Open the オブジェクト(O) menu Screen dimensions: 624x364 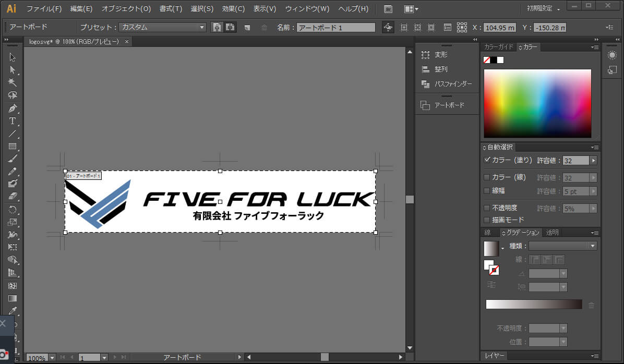click(126, 8)
